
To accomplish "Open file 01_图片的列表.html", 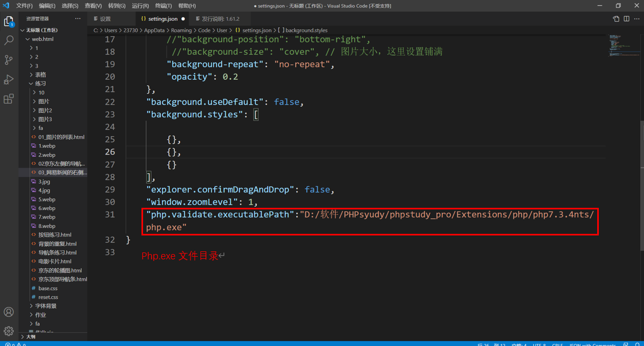I will click(x=53, y=137).
